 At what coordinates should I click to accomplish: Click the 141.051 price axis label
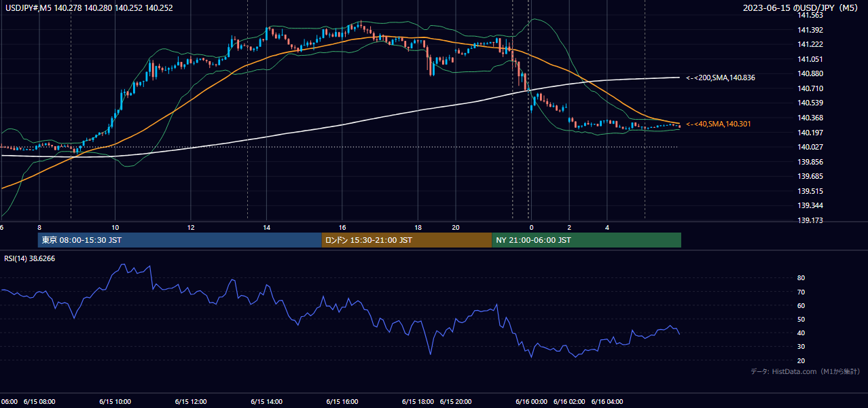pos(810,59)
